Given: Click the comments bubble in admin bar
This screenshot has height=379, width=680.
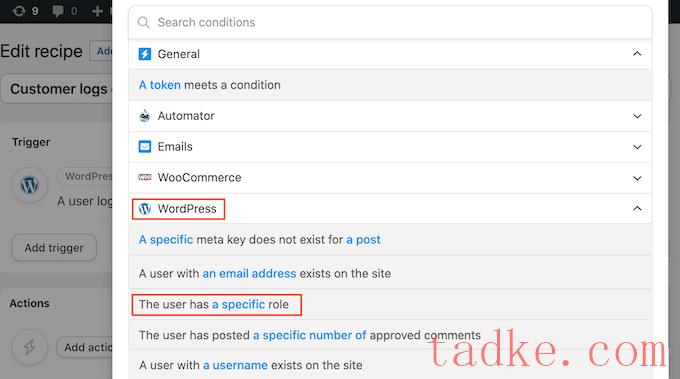Looking at the screenshot, I should click(x=57, y=11).
